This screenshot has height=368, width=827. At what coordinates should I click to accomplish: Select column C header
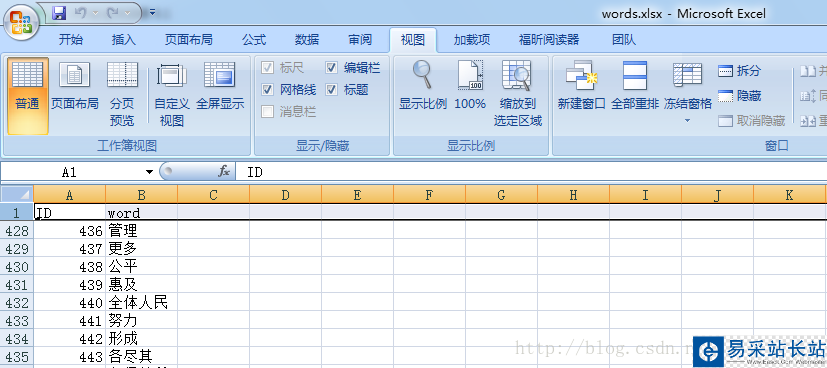pyautogui.click(x=214, y=195)
